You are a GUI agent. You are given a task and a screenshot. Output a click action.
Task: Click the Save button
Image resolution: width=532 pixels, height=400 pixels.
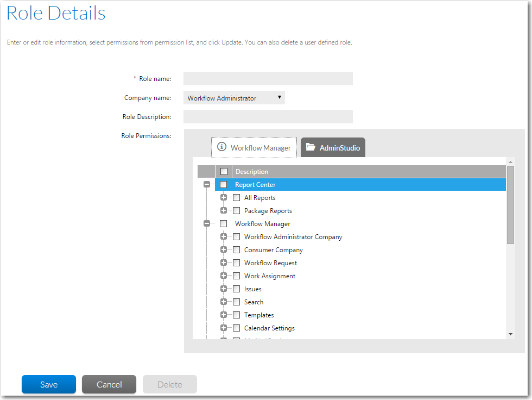click(x=48, y=384)
